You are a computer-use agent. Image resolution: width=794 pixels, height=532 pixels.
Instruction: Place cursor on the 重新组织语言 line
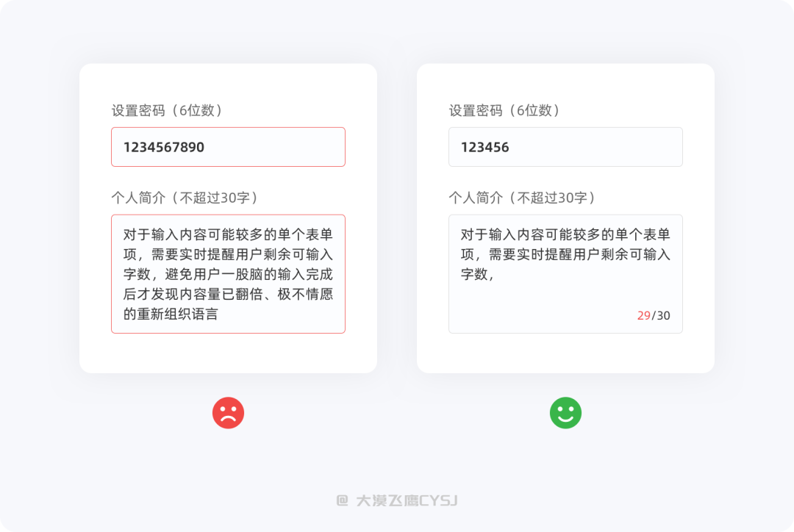pos(171,315)
